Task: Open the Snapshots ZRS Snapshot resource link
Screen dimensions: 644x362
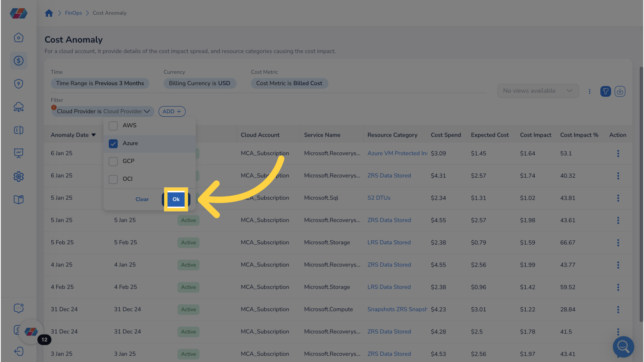Action: 397,309
